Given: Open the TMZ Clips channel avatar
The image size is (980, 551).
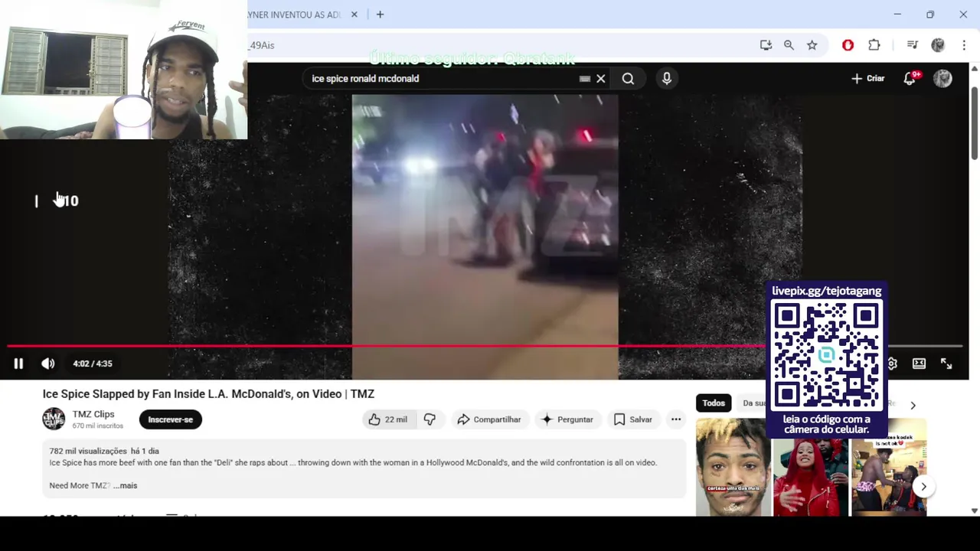Looking at the screenshot, I should click(54, 419).
